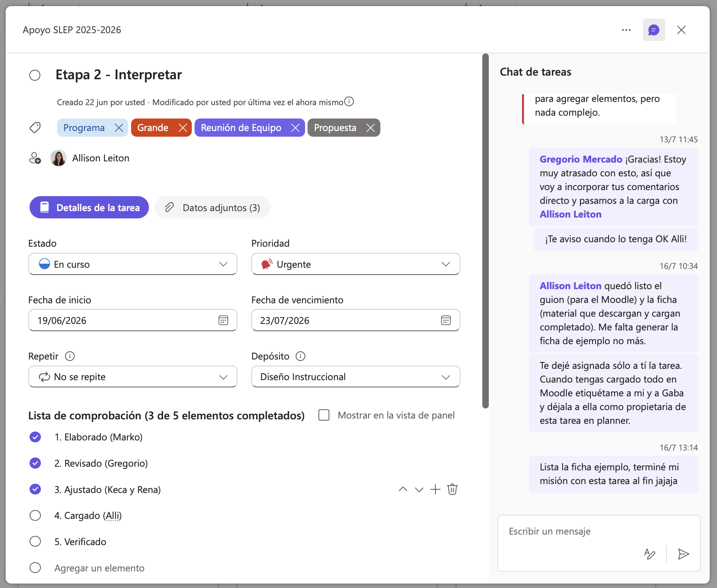Open the Repetir dropdown

tap(133, 377)
